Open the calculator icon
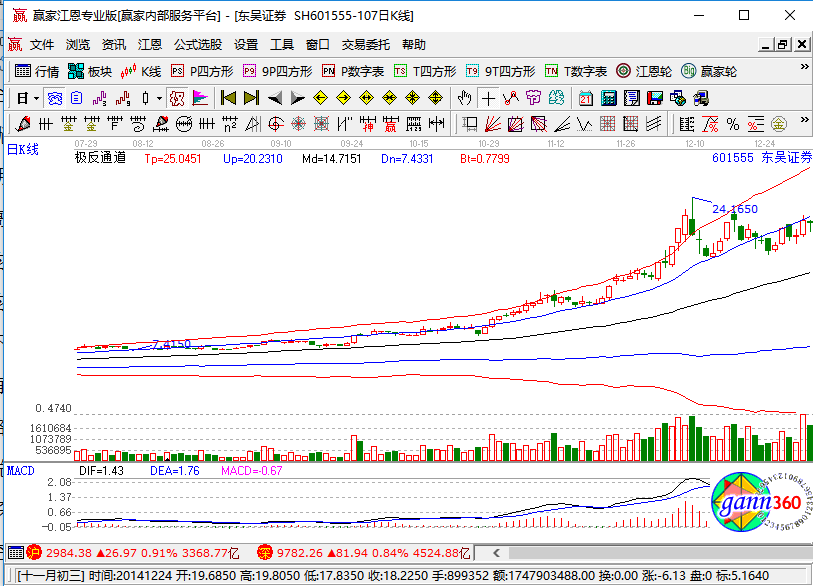 (609, 98)
